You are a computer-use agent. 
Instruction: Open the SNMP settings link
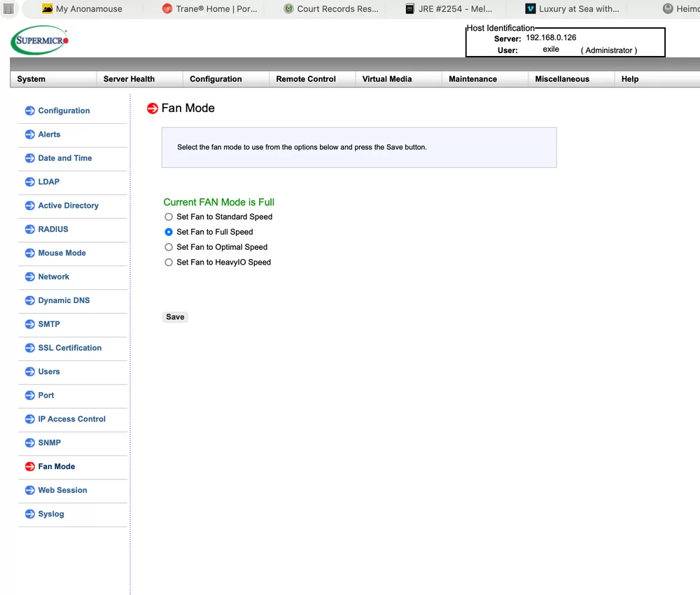click(x=50, y=443)
